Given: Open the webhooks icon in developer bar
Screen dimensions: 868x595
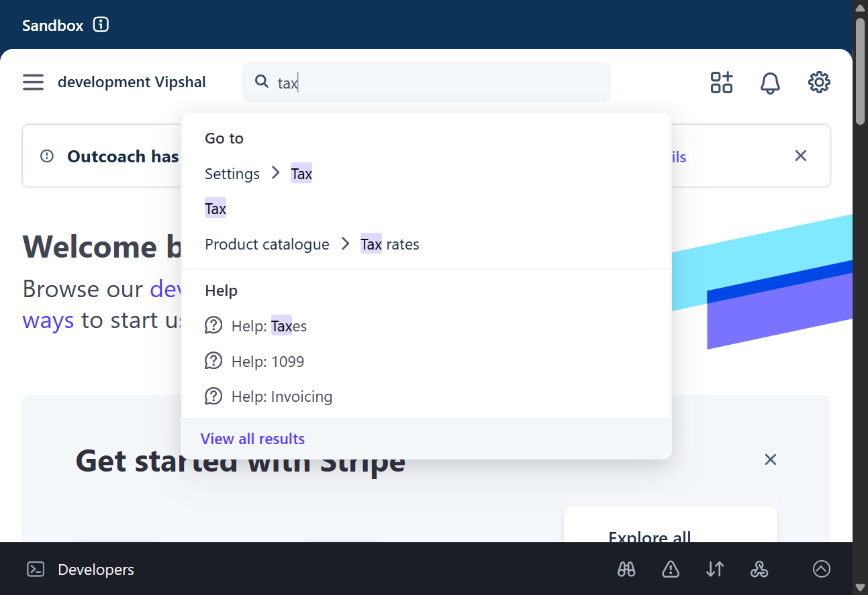Looking at the screenshot, I should pos(759,570).
